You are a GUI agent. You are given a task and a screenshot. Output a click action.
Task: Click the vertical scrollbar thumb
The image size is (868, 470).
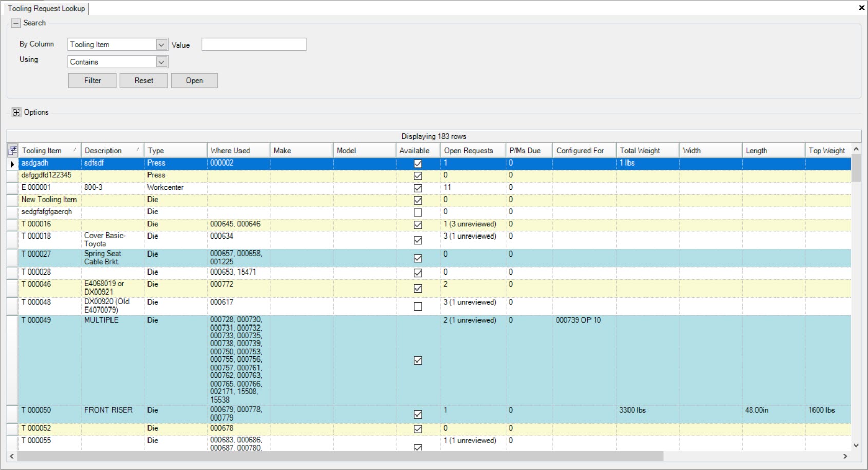[856, 168]
